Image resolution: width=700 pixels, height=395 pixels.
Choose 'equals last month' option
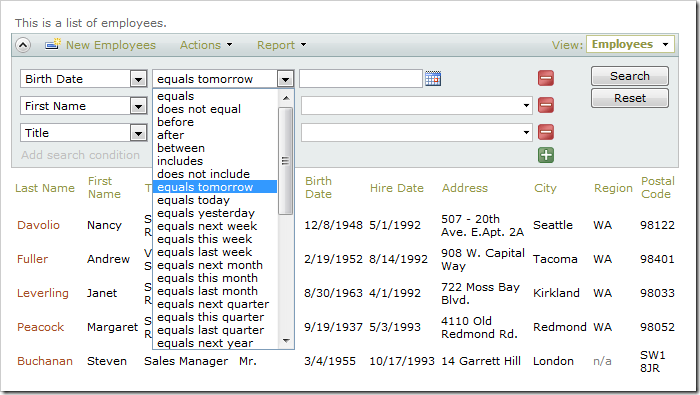click(215, 291)
